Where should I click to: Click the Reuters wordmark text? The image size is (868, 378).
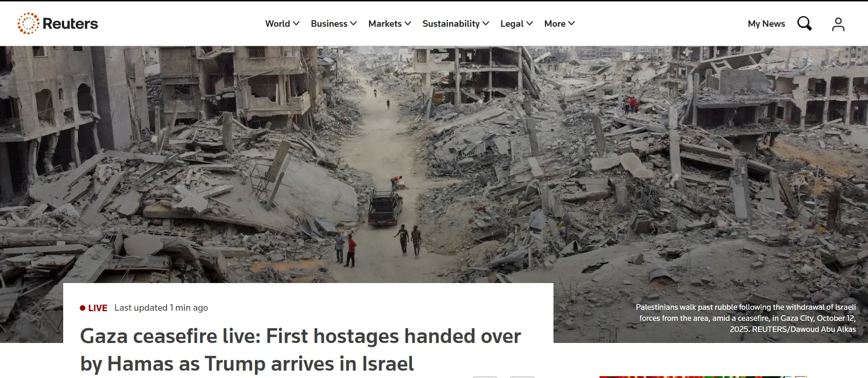point(70,24)
